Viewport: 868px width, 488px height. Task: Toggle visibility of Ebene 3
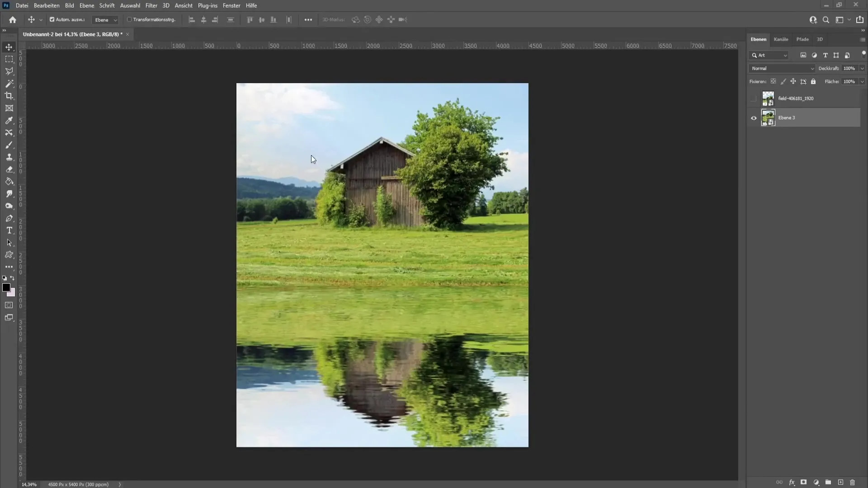(x=754, y=117)
